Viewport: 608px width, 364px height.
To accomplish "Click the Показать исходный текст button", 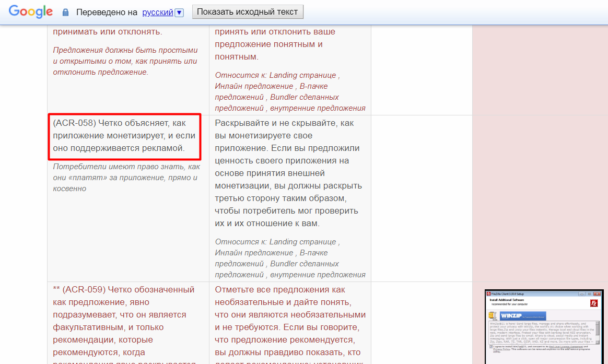I will coord(248,12).
